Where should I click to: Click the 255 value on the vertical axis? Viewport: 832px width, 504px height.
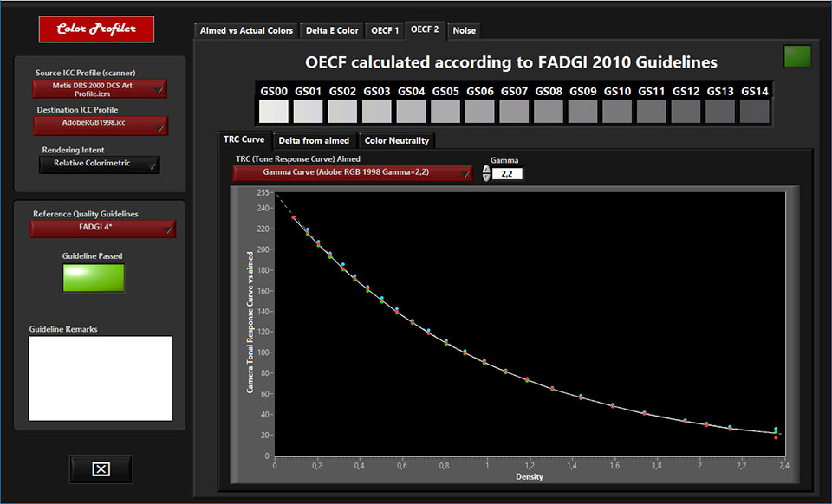(x=263, y=193)
